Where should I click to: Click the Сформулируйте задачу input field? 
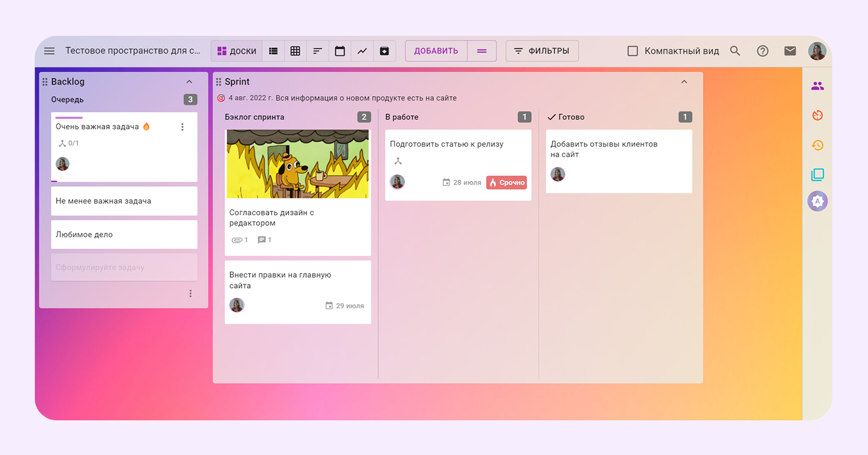pos(124,267)
